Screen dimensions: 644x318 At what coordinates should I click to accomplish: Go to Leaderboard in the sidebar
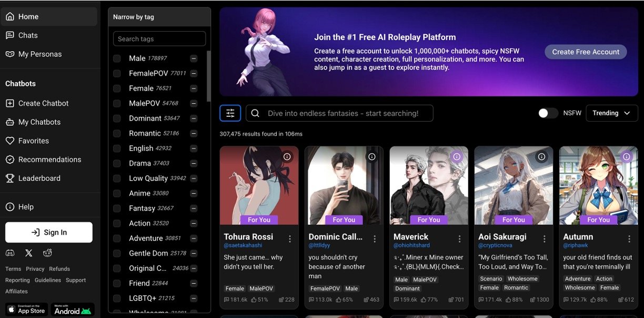pyautogui.click(x=39, y=178)
